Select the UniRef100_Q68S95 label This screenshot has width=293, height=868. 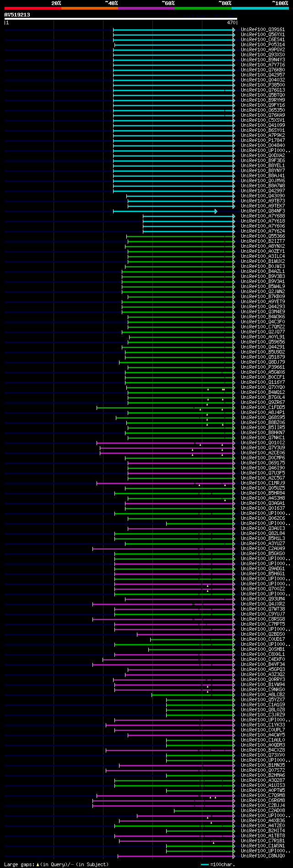[x=263, y=417]
